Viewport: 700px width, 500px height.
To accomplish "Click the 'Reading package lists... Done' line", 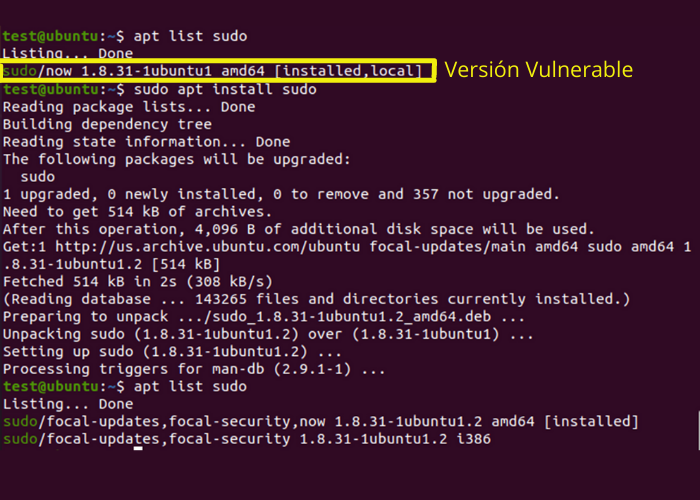I will click(129, 107).
